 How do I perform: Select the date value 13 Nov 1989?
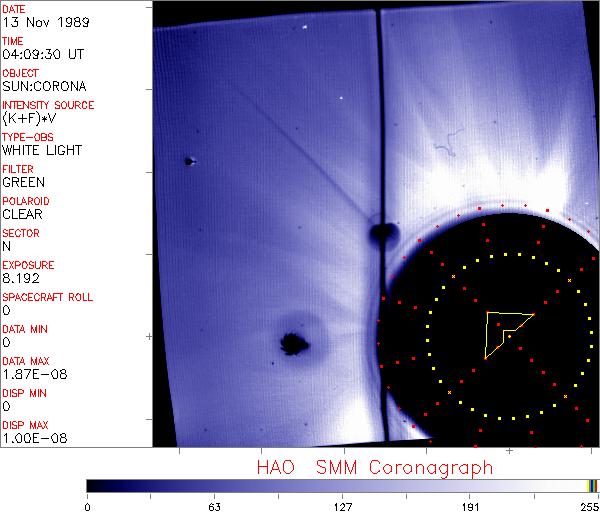coord(46,22)
